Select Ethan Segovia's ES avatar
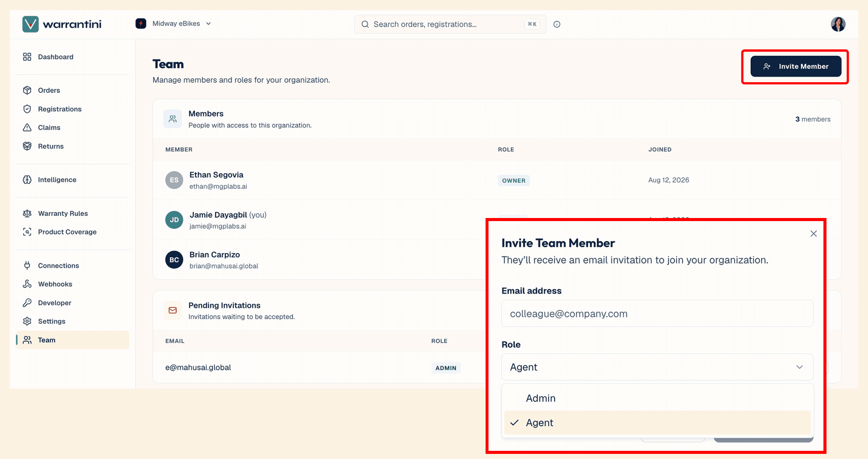 [174, 180]
